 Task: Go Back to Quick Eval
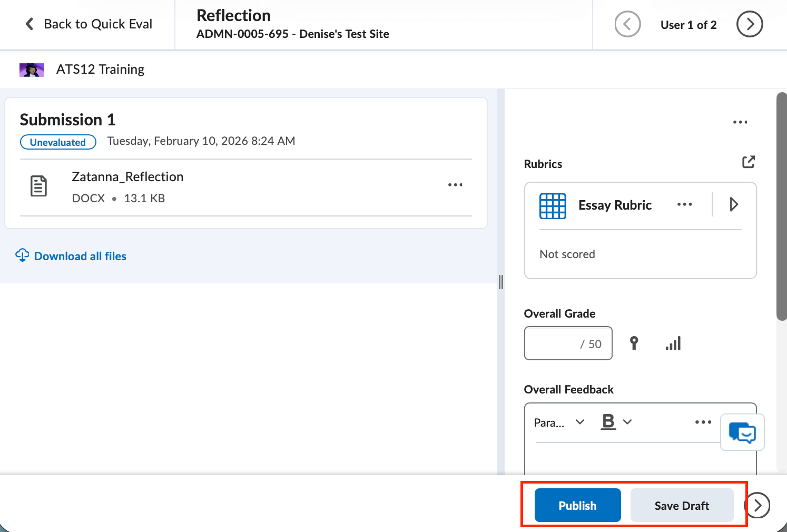(x=90, y=24)
